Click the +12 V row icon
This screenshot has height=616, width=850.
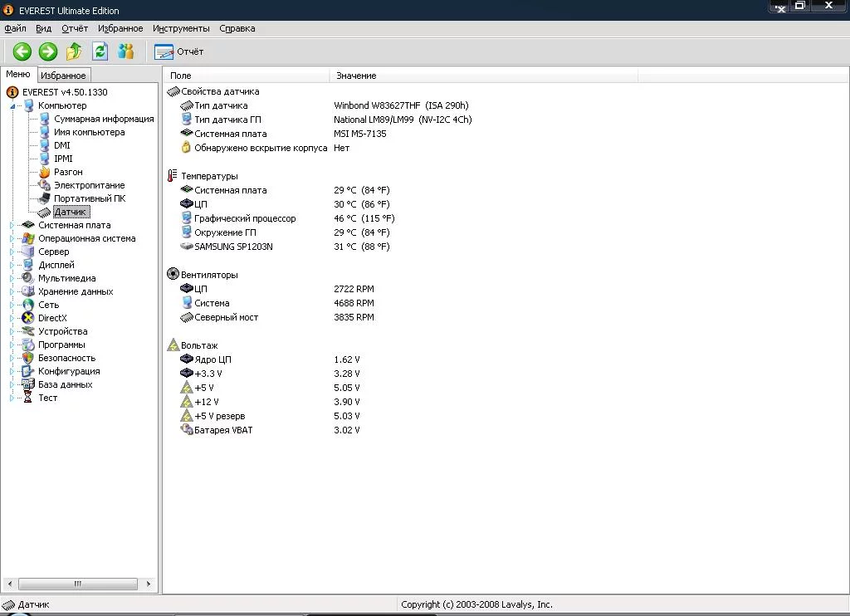click(x=187, y=402)
